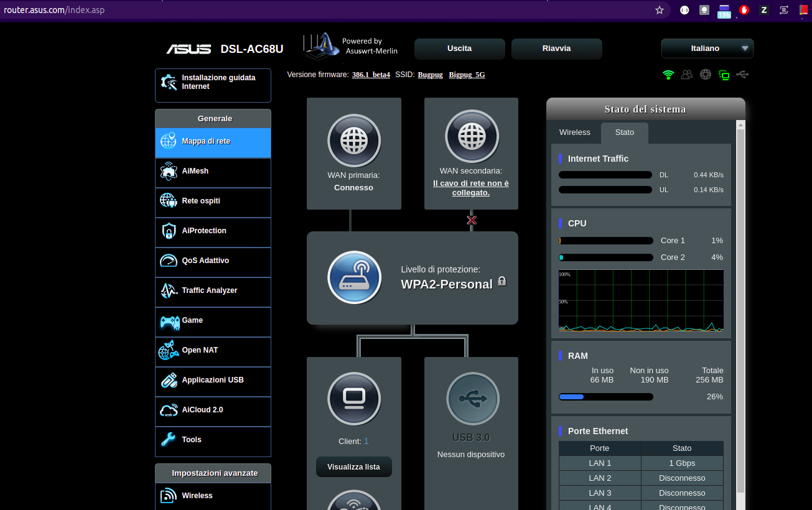Click the 'Il cavo di rete non è collegato' link
This screenshot has height=510, width=812.
471,188
